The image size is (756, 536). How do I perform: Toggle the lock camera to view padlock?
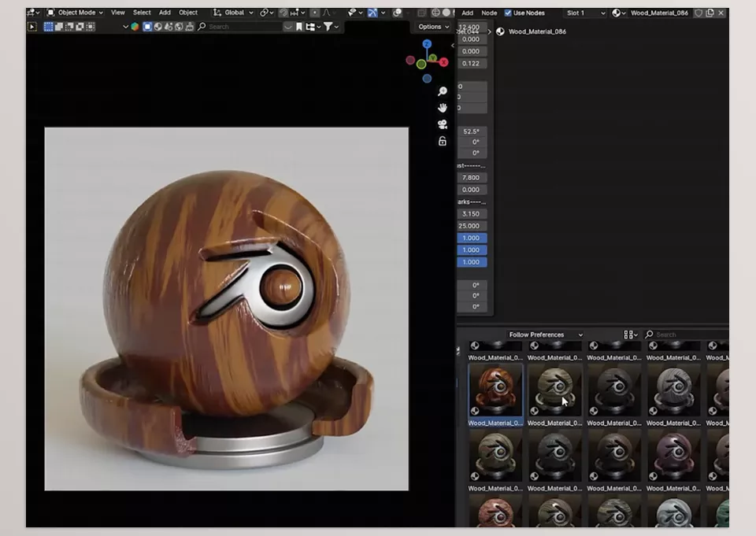point(442,141)
